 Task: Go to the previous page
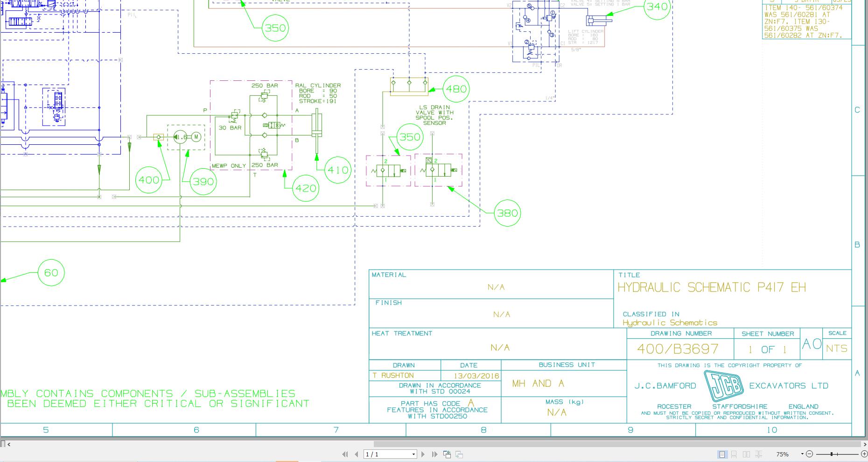pos(357,454)
